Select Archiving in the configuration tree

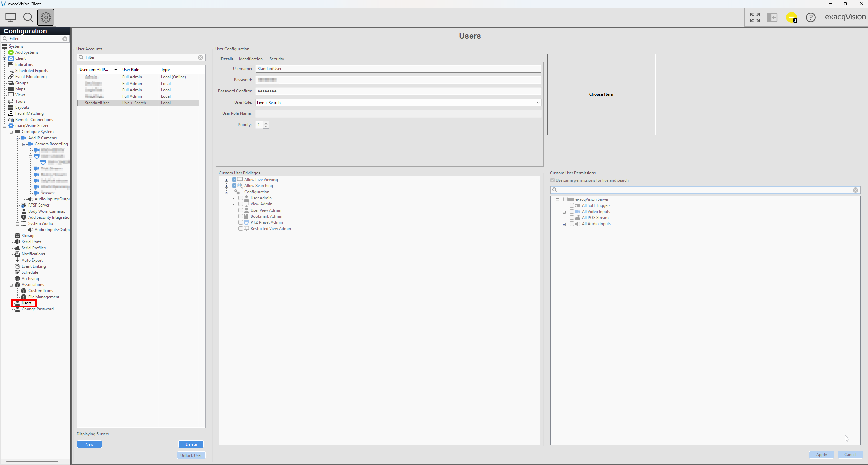pyautogui.click(x=30, y=279)
